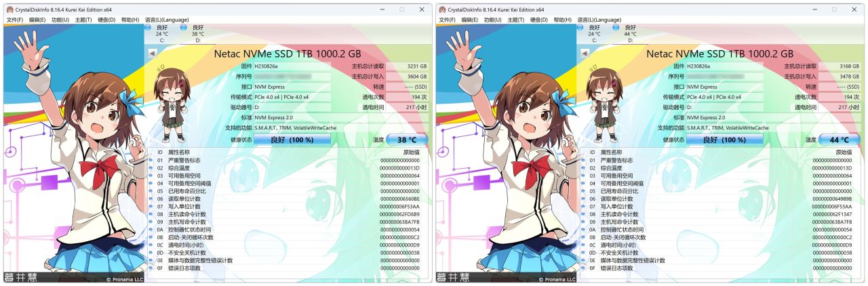Click status dot of 不安全关机计数 row, right window
Viewport: 868px width, 286px height.
[x=583, y=253]
